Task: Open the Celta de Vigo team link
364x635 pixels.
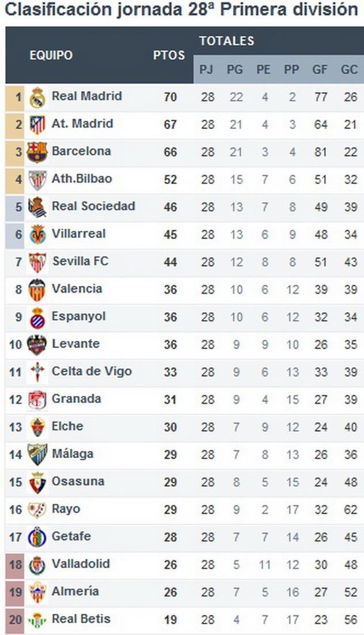Action: coord(92,371)
